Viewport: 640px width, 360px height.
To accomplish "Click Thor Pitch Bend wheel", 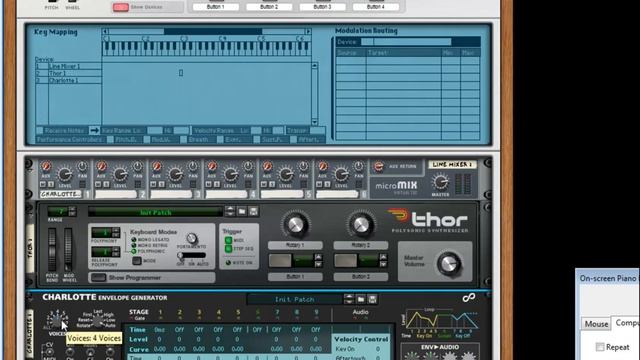I will tap(52, 249).
